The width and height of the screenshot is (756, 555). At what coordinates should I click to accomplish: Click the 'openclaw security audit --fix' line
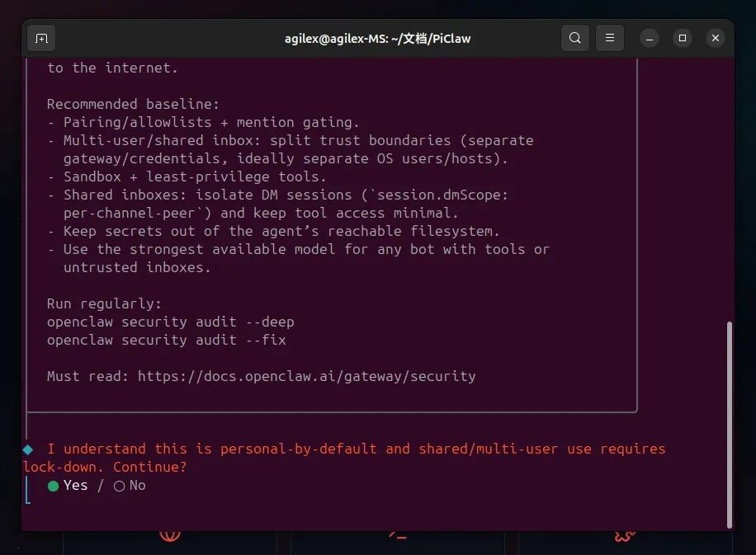click(167, 340)
